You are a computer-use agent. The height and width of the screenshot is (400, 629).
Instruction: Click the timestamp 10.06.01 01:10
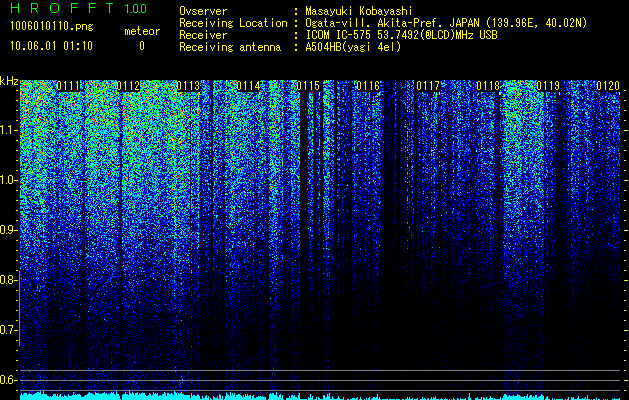pyautogui.click(x=51, y=46)
